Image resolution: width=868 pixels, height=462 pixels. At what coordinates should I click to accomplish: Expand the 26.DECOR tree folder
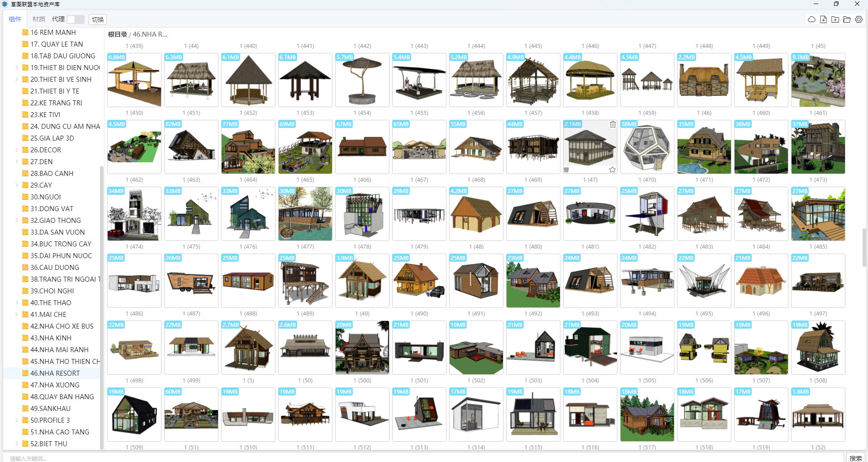[17, 150]
